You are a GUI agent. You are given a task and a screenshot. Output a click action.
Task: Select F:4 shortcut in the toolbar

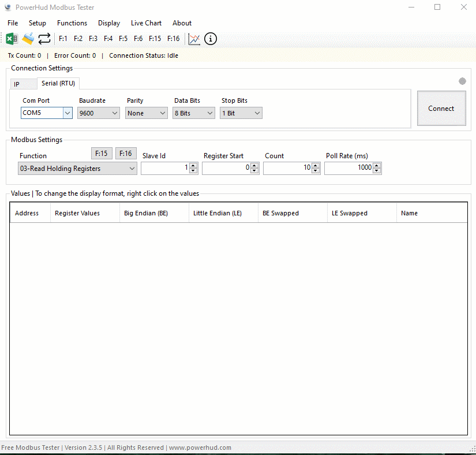(x=108, y=39)
